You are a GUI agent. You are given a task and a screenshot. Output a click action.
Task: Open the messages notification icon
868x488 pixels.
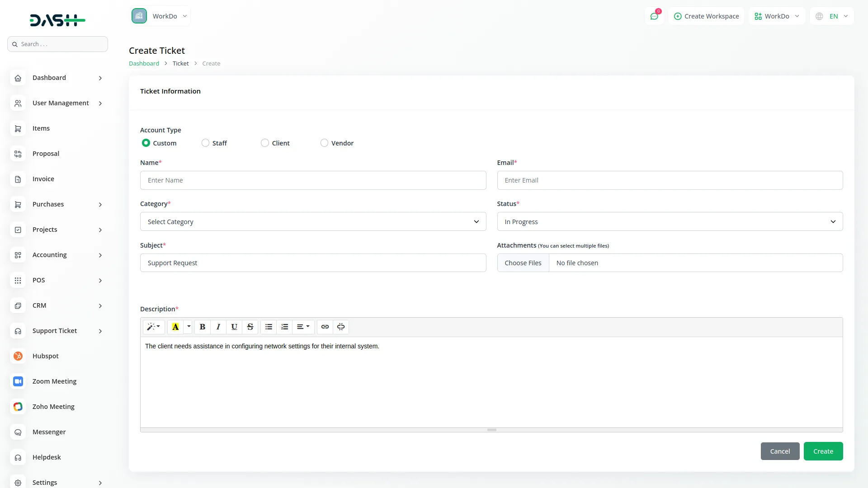[x=654, y=16]
